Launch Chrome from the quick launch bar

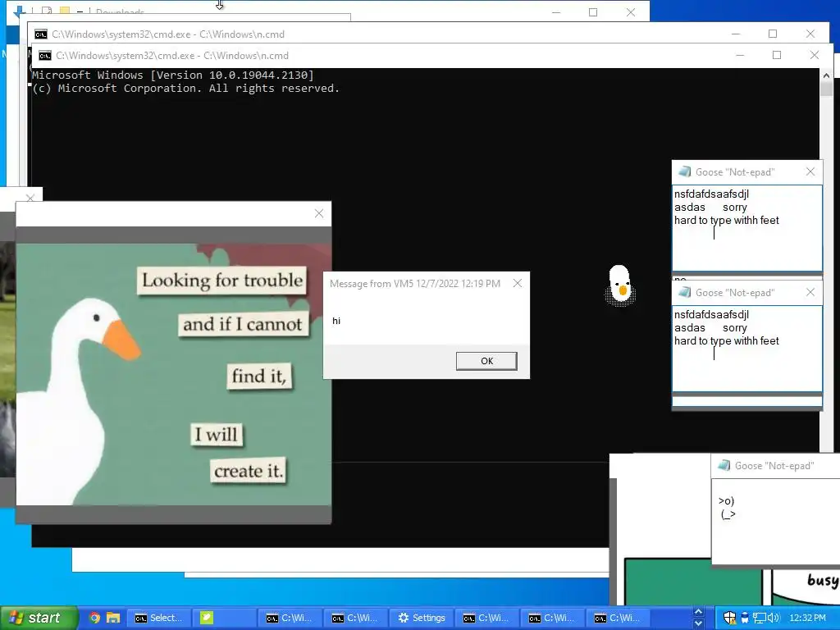[94, 618]
